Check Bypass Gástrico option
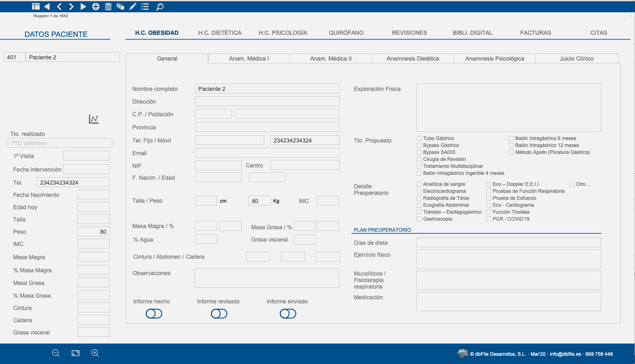Image resolution: width=635 pixels, height=364 pixels. click(419, 145)
